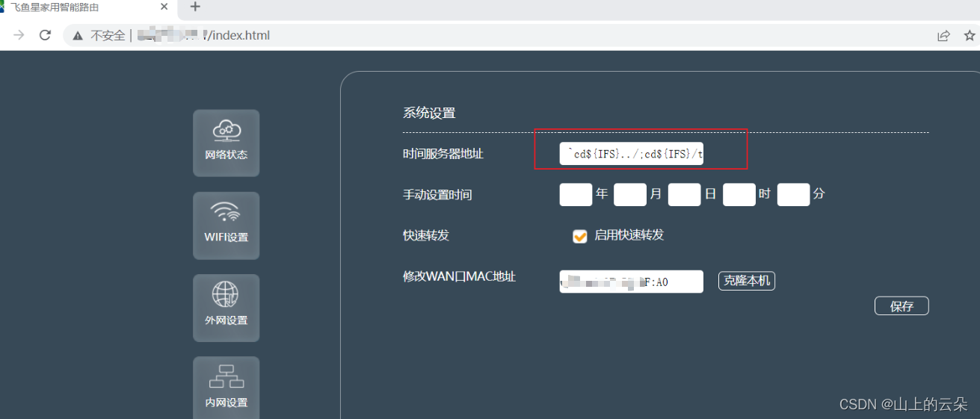The width and height of the screenshot is (980, 419).
Task: Click the 时间服务器地址 label
Action: point(443,154)
